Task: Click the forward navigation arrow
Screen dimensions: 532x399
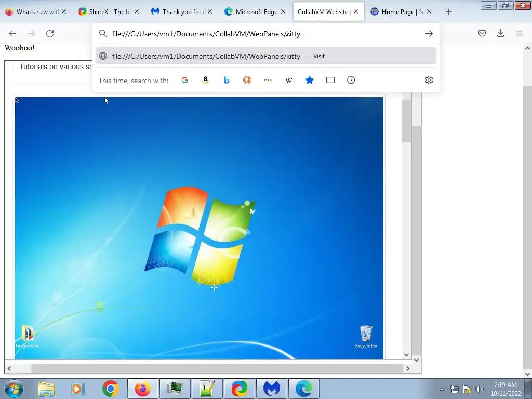Action: click(x=31, y=34)
